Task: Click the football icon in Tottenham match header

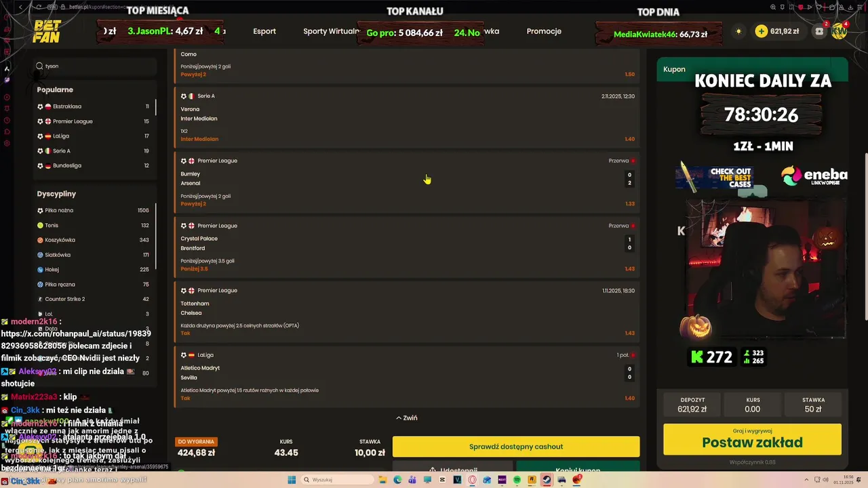Action: tap(184, 291)
